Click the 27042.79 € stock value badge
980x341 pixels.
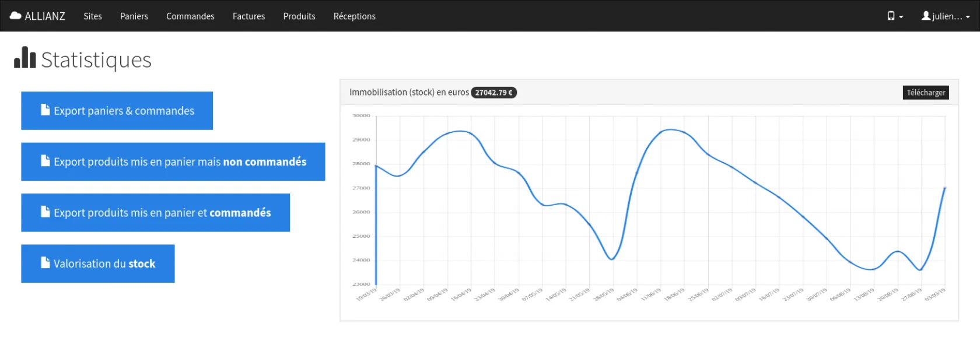coord(494,93)
